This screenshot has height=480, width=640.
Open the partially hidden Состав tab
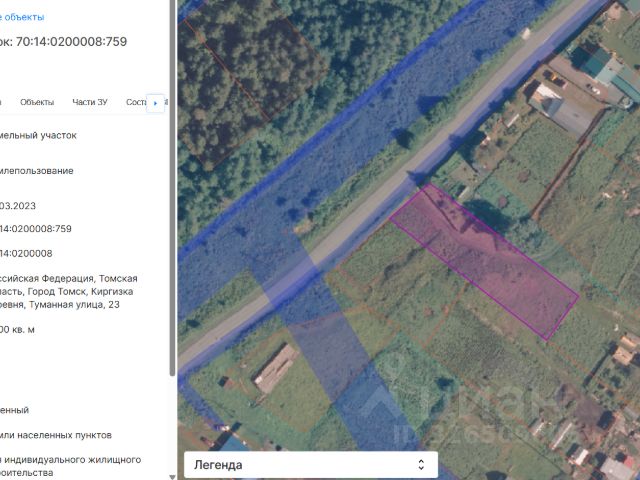[136, 102]
